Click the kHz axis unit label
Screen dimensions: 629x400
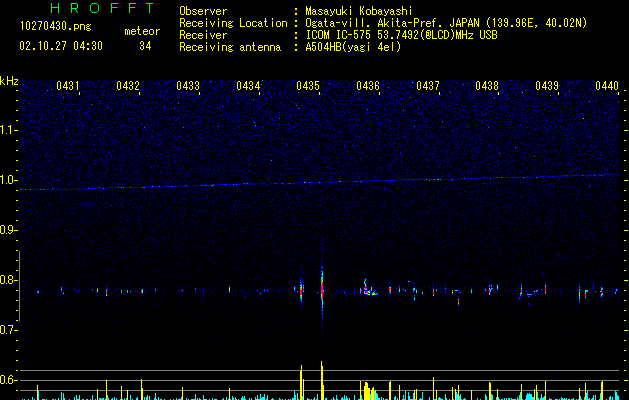coord(9,81)
